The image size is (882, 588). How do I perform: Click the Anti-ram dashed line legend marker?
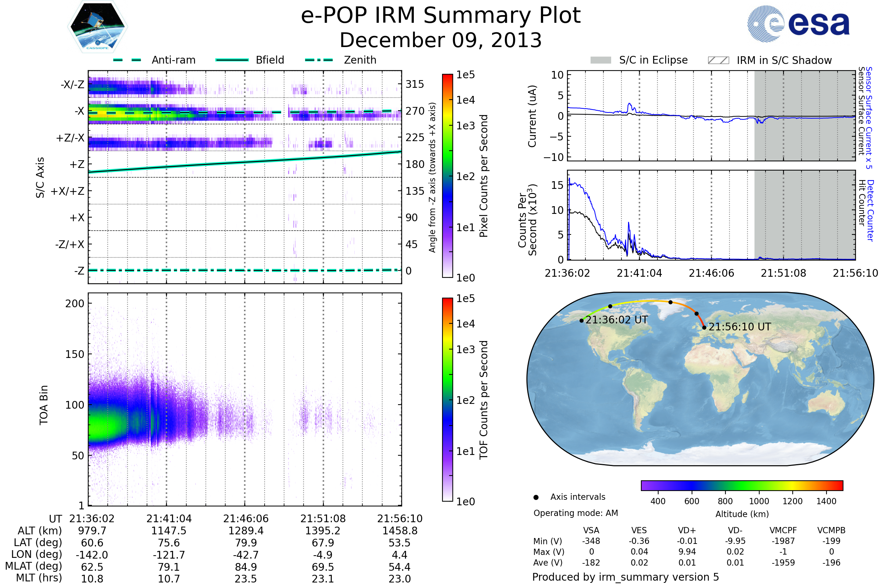click(x=127, y=60)
